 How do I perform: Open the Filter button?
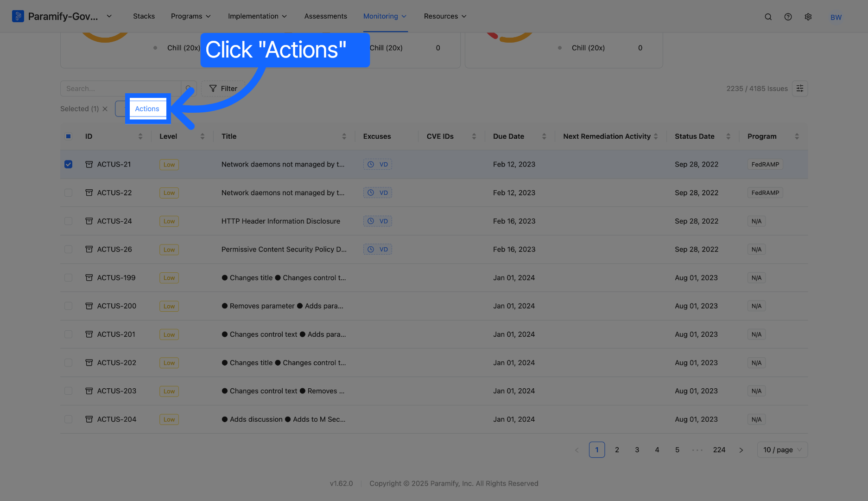223,89
